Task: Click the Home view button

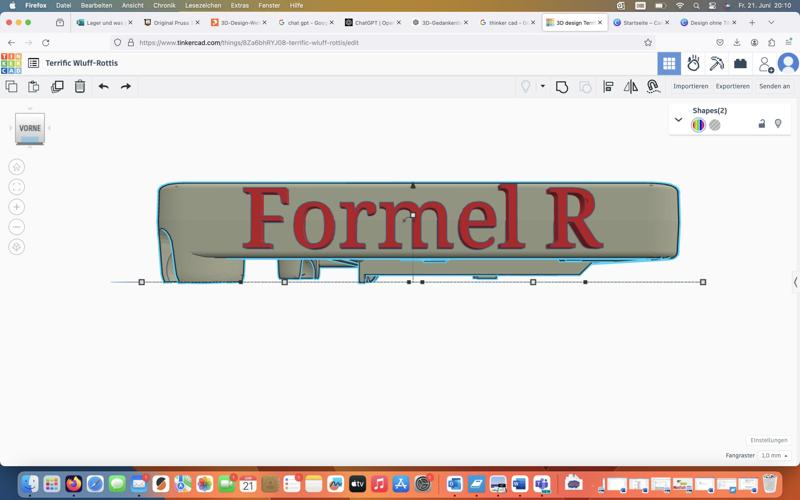Action: (x=17, y=167)
